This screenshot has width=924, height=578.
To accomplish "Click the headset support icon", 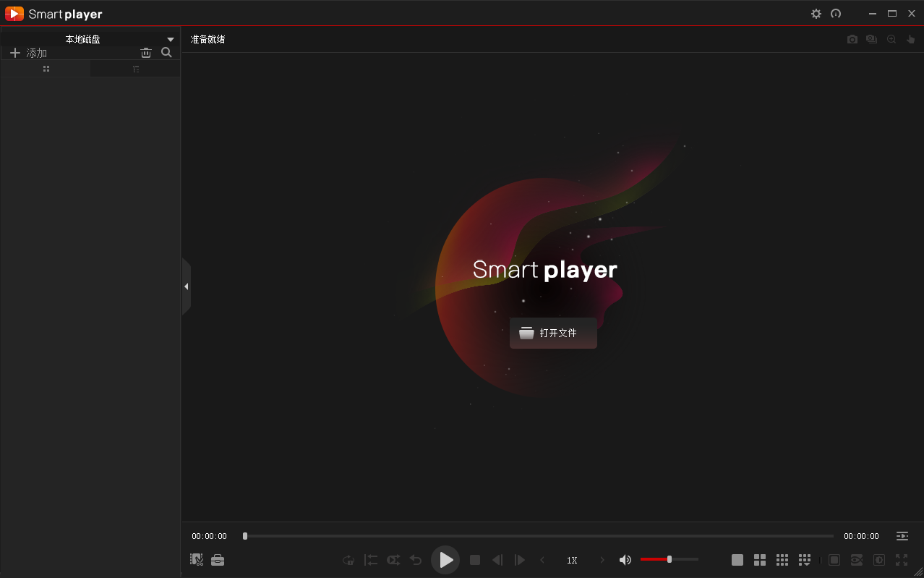I will (836, 14).
